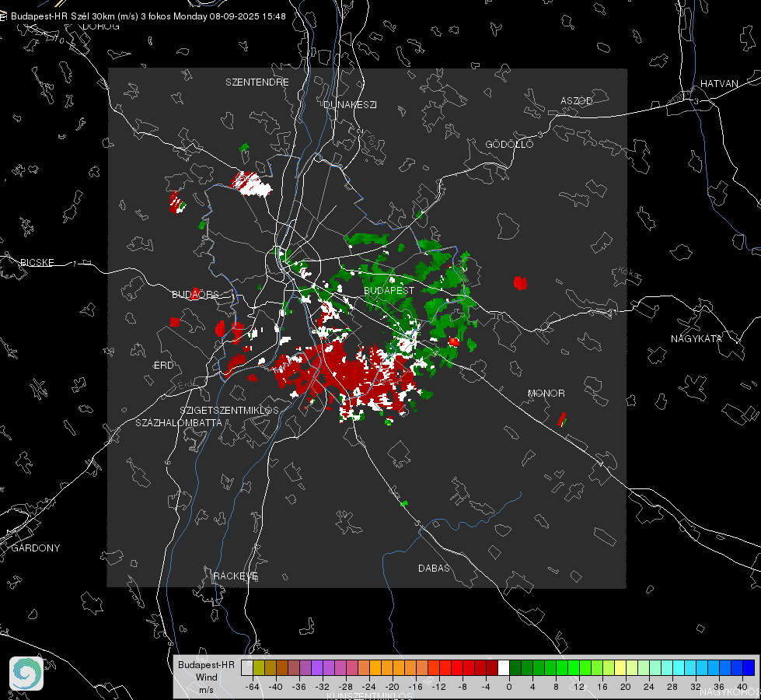The height and width of the screenshot is (700, 761).
Task: Select the pale yellow swatch above 20
Action: pyautogui.click(x=620, y=667)
